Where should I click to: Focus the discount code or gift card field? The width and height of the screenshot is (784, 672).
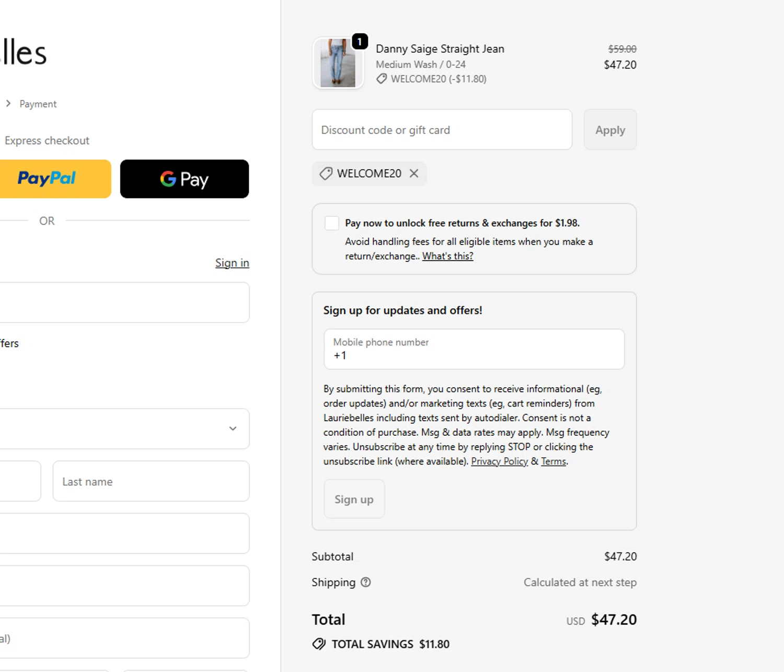coord(442,130)
